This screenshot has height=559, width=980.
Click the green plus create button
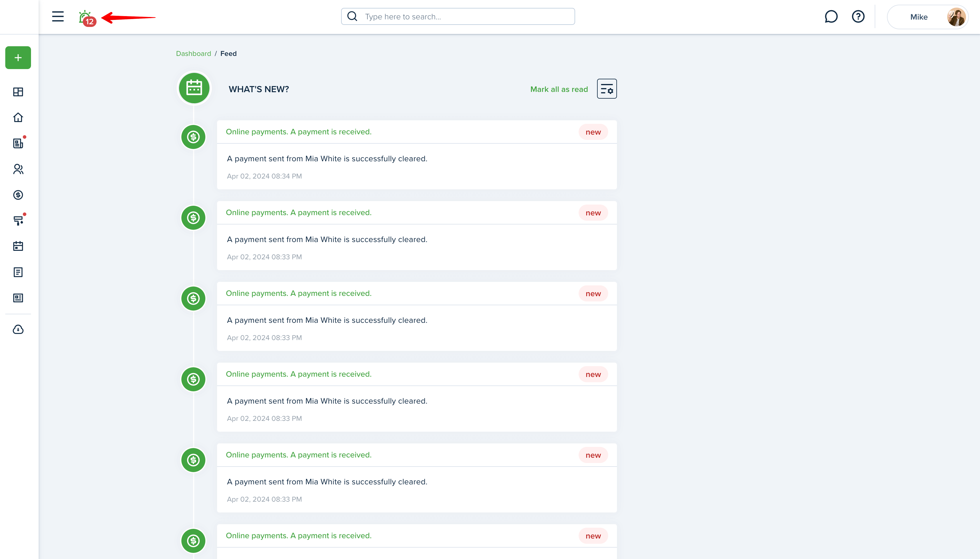click(x=18, y=58)
